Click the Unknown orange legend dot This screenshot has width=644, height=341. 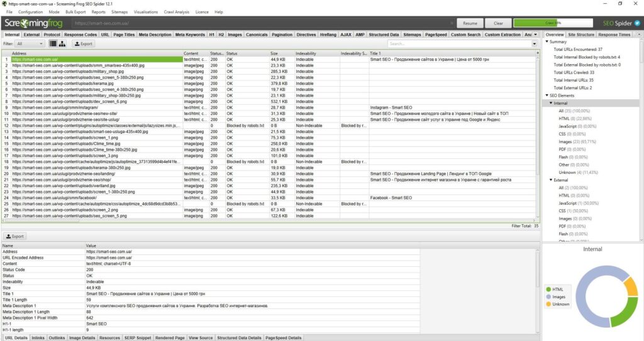548,304
